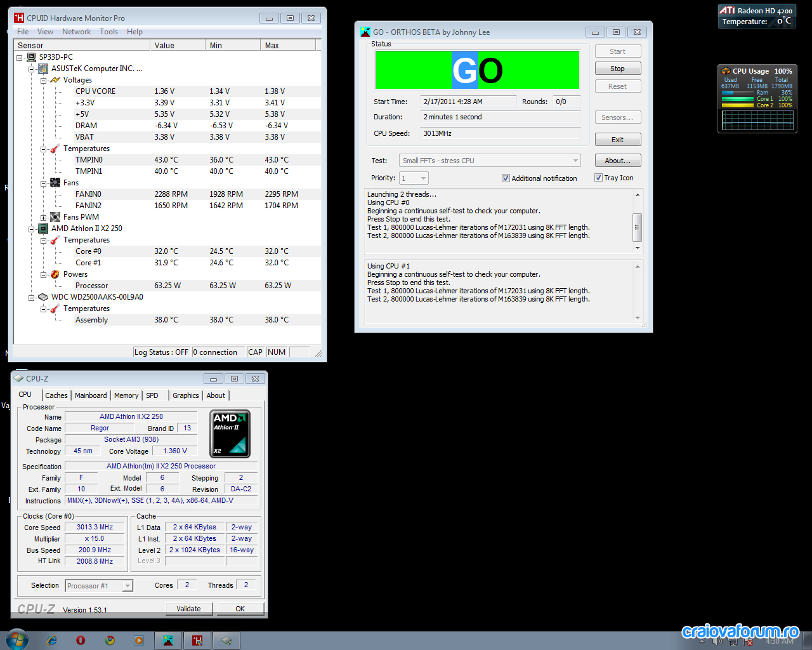This screenshot has width=812, height=650.
Task: Collapse the WDC WD2500AAKS node
Action: point(31,298)
